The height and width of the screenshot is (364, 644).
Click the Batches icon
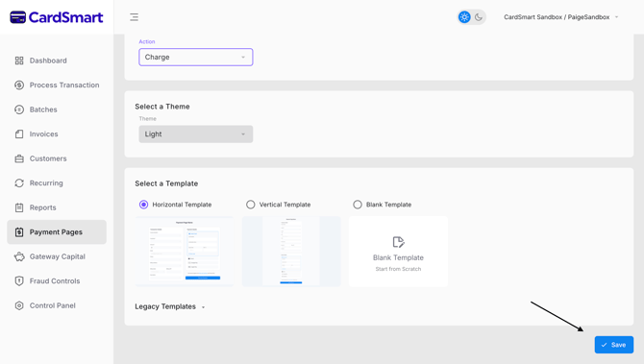coord(19,109)
